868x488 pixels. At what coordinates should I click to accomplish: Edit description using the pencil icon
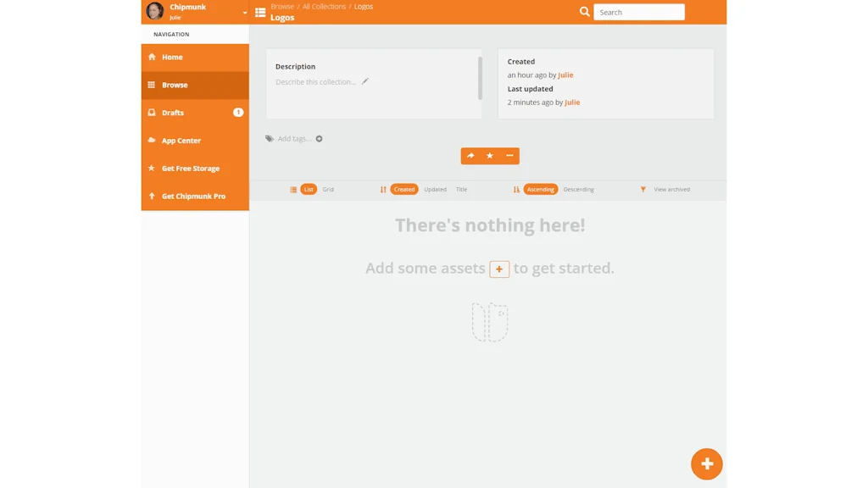(x=365, y=82)
